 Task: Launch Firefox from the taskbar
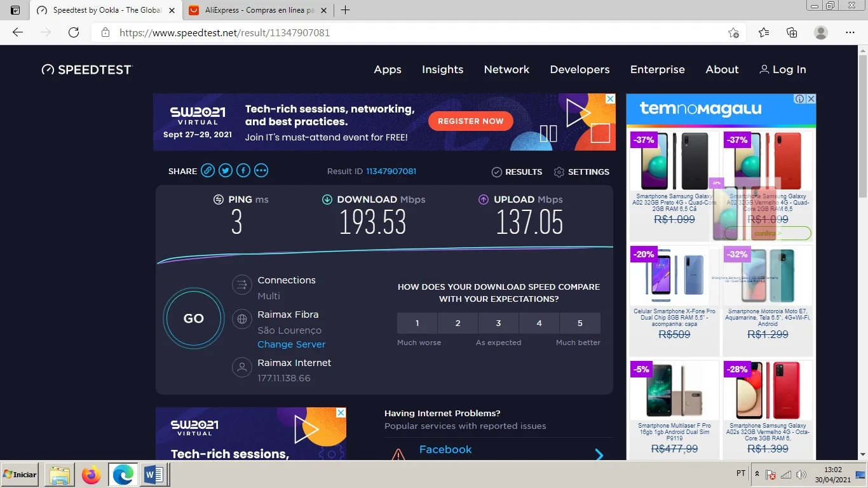click(x=92, y=475)
